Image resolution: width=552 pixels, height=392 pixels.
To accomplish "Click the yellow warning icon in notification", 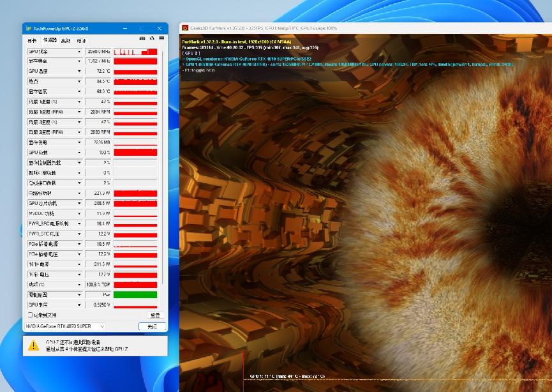I will coord(33,345).
